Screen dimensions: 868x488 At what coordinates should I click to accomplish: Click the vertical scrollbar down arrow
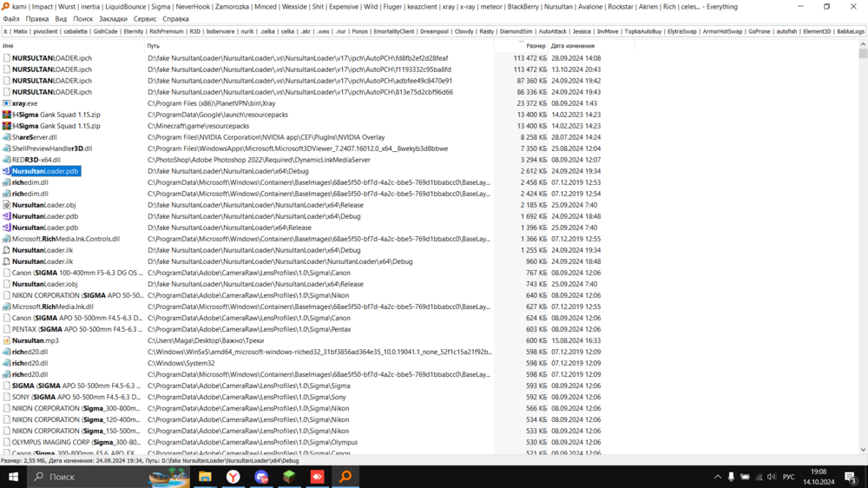click(x=863, y=451)
